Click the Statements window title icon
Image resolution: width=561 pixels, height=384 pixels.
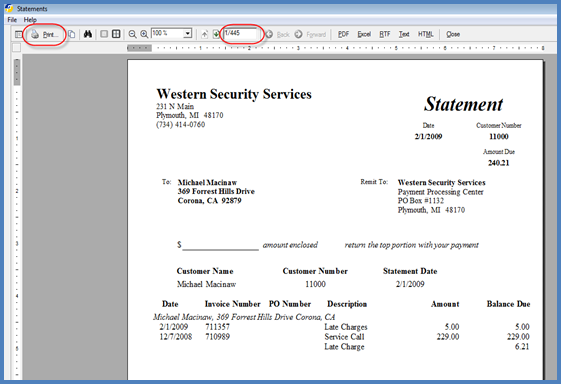(x=9, y=8)
